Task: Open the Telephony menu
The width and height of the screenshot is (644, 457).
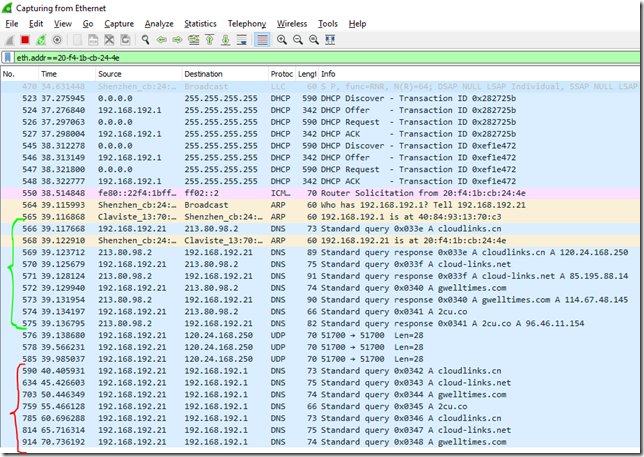Action: (247, 24)
